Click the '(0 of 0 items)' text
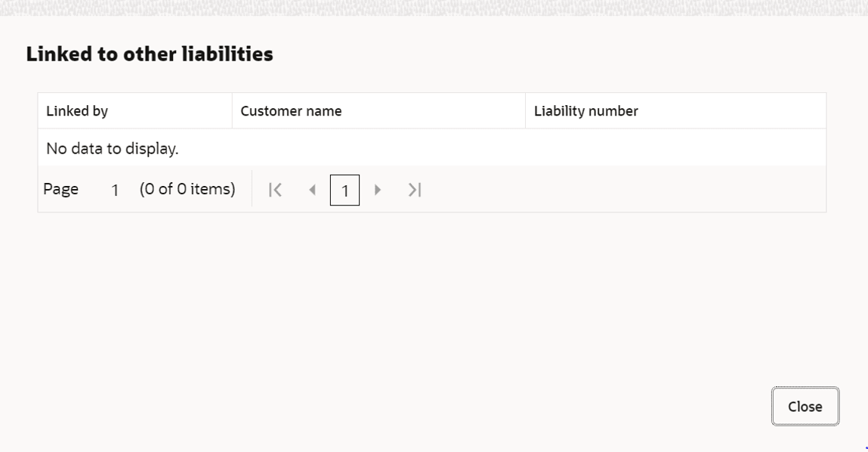Image resolution: width=868 pixels, height=452 pixels. [187, 189]
